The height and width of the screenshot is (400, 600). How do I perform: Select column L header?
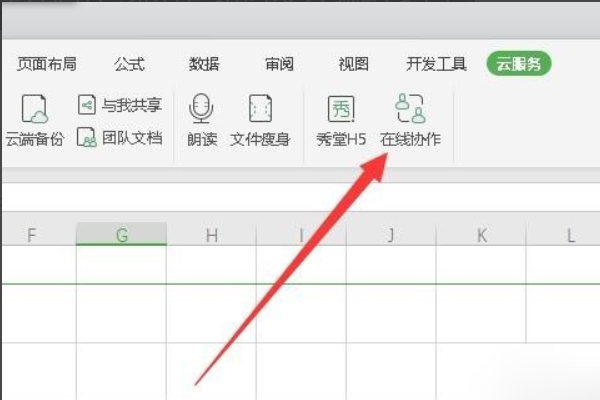563,234
